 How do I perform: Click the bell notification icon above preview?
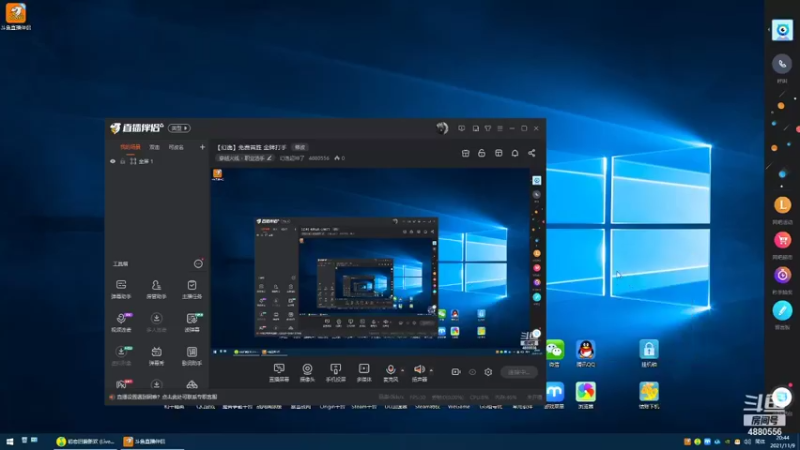[515, 153]
